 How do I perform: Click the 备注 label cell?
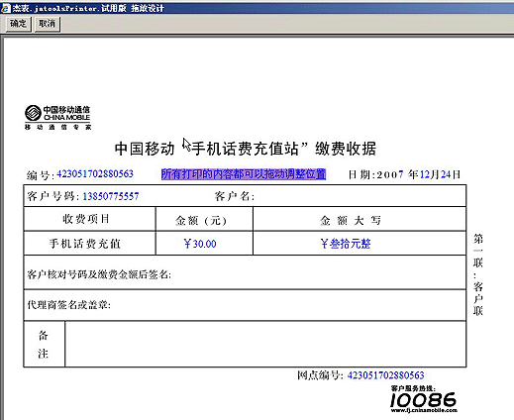click(x=44, y=344)
